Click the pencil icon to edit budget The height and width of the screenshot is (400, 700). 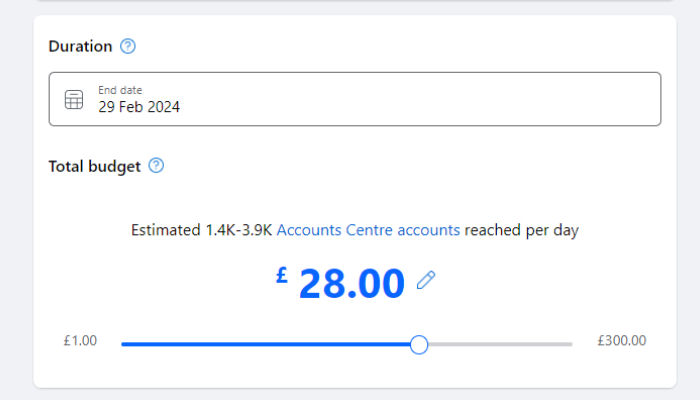(x=427, y=281)
